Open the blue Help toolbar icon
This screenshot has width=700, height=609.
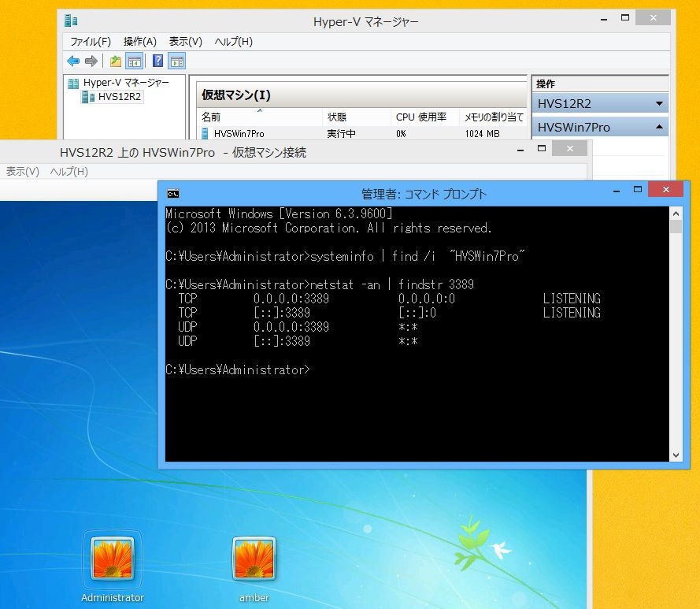click(157, 61)
